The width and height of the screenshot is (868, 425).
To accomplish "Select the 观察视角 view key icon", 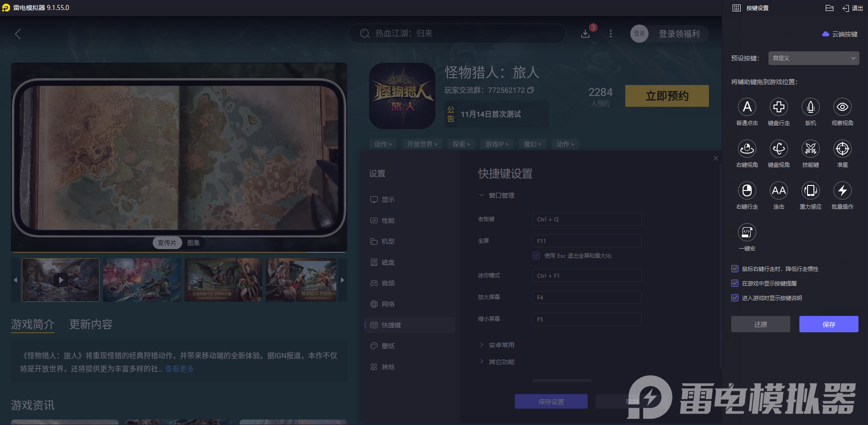I will [x=842, y=107].
